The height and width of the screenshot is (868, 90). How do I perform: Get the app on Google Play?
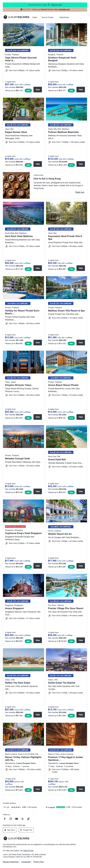tap(26, 830)
